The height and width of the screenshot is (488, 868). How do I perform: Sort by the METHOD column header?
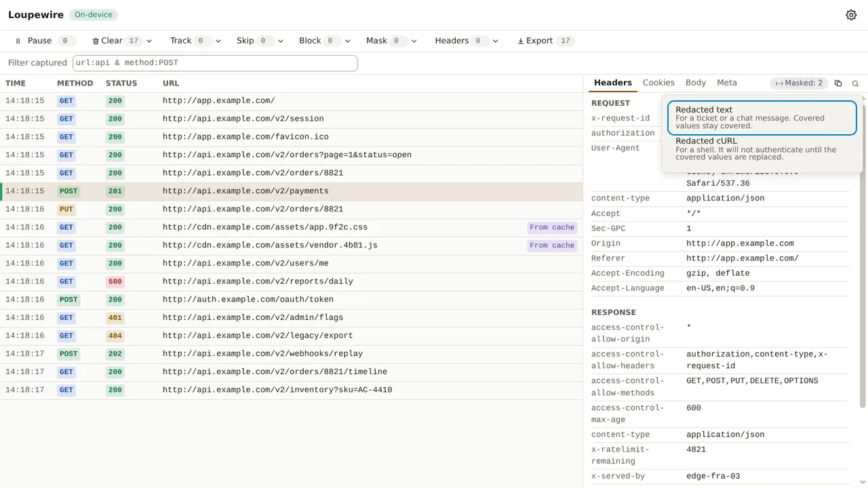click(x=75, y=83)
